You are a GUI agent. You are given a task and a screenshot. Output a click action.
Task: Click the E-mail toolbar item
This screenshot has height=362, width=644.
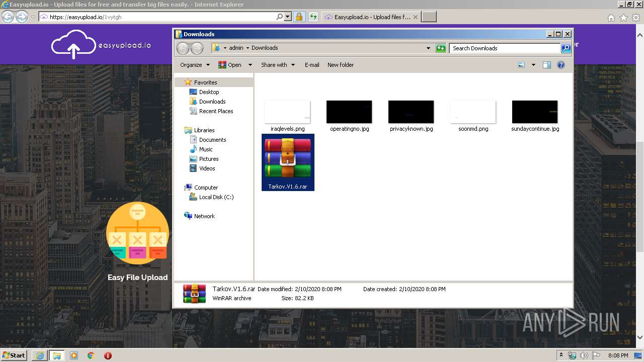(312, 65)
